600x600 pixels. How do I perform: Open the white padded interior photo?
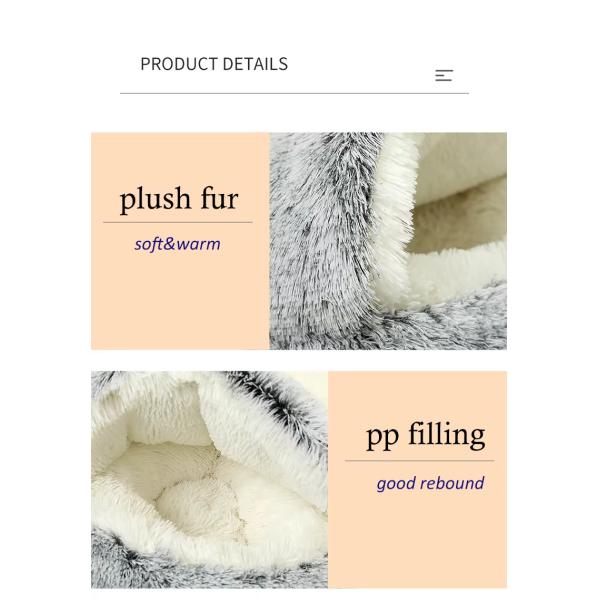coord(209,479)
